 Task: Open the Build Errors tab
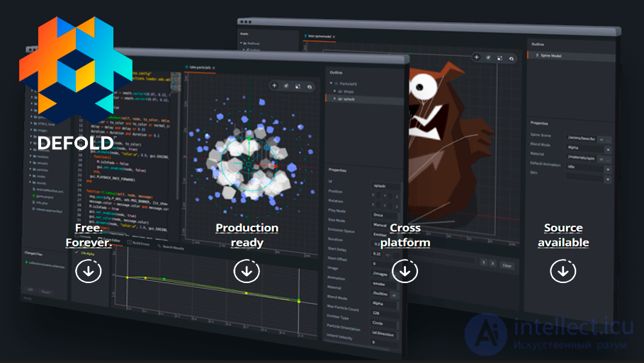pos(138,243)
